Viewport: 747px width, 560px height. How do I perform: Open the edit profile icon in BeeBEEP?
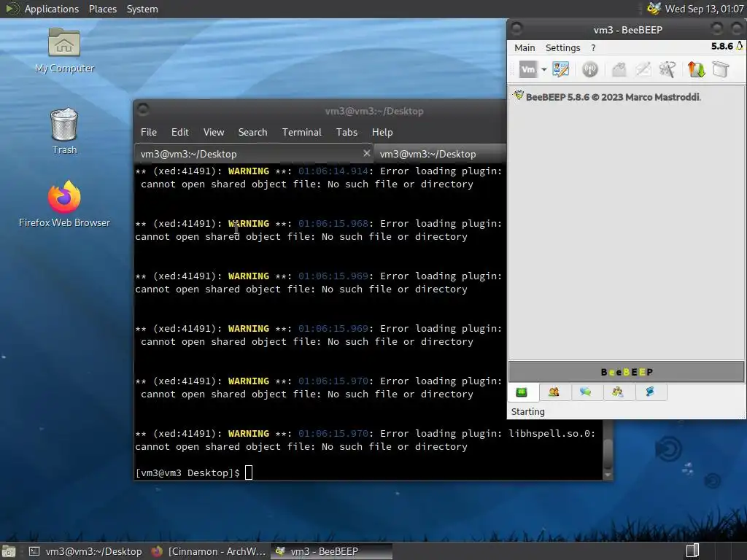[x=561, y=69]
